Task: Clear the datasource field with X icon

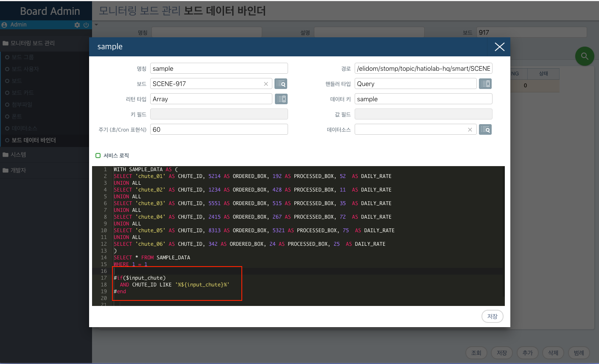Action: click(470, 130)
